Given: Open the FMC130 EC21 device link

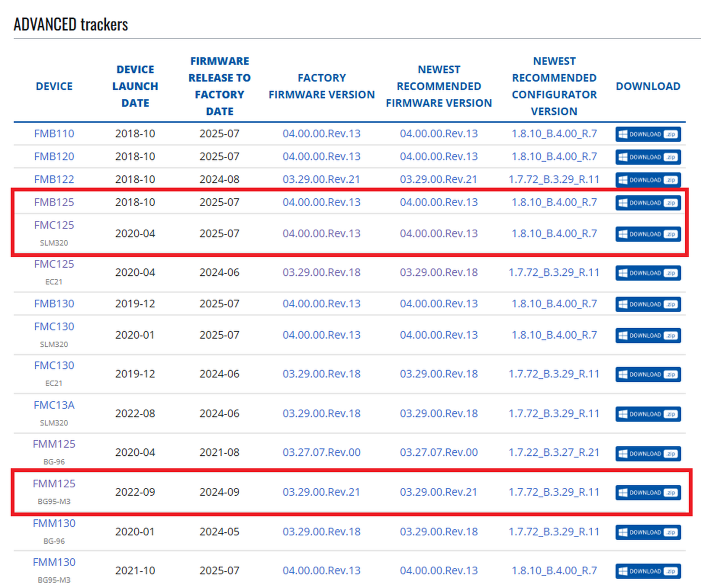Looking at the screenshot, I should (x=54, y=365).
